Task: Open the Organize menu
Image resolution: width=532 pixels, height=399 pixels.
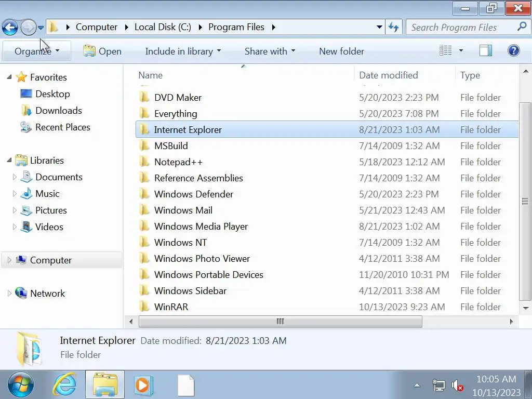Action: point(37,51)
